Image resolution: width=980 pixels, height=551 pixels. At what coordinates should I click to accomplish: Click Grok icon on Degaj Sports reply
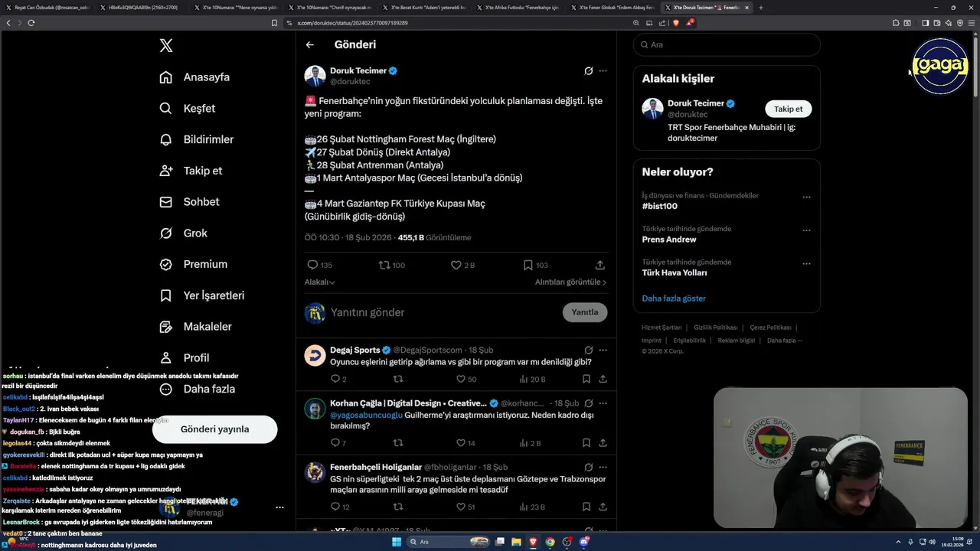click(588, 350)
